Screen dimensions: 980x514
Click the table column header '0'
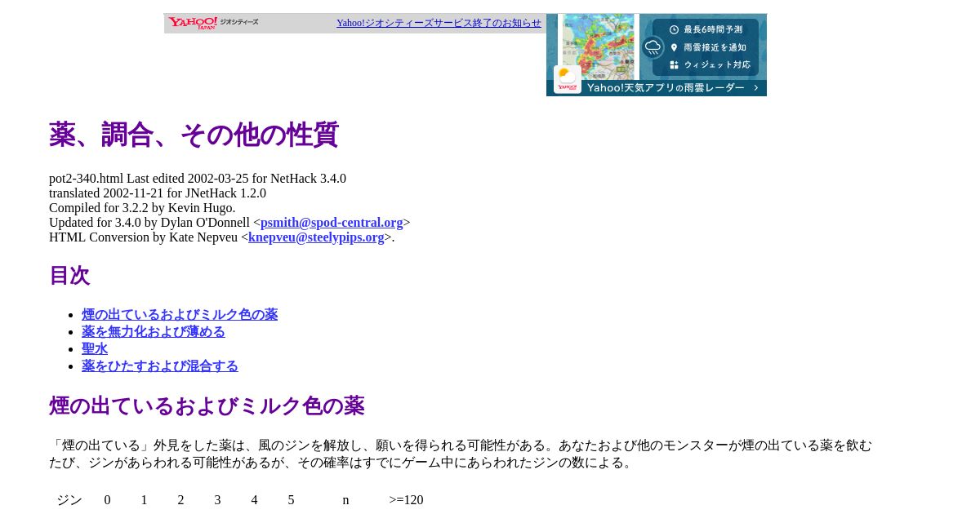tap(107, 500)
